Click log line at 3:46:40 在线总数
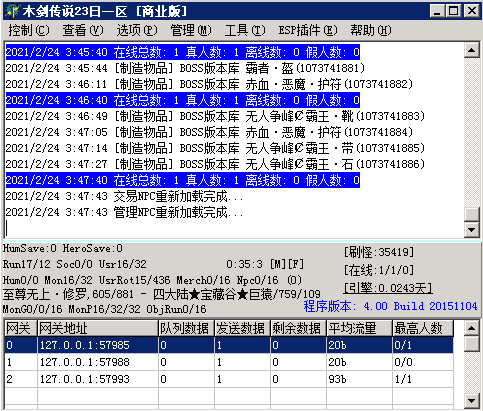Viewport: 483px width, 411px height. coord(183,100)
